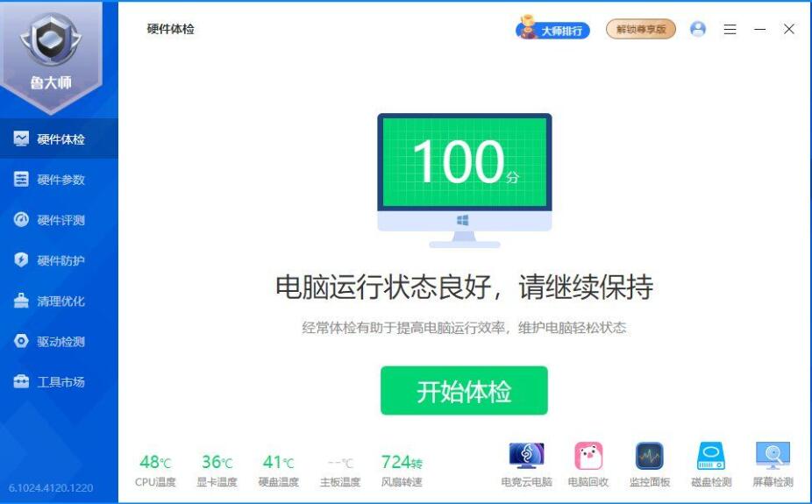Open 驱动检测 in the sidebar
Viewport: 812px width, 504px height.
(59, 342)
